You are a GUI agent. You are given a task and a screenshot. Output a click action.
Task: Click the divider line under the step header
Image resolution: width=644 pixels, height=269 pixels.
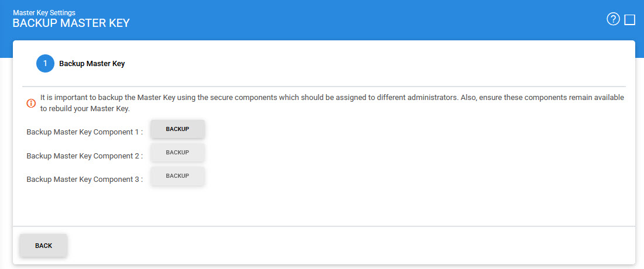[324, 87]
